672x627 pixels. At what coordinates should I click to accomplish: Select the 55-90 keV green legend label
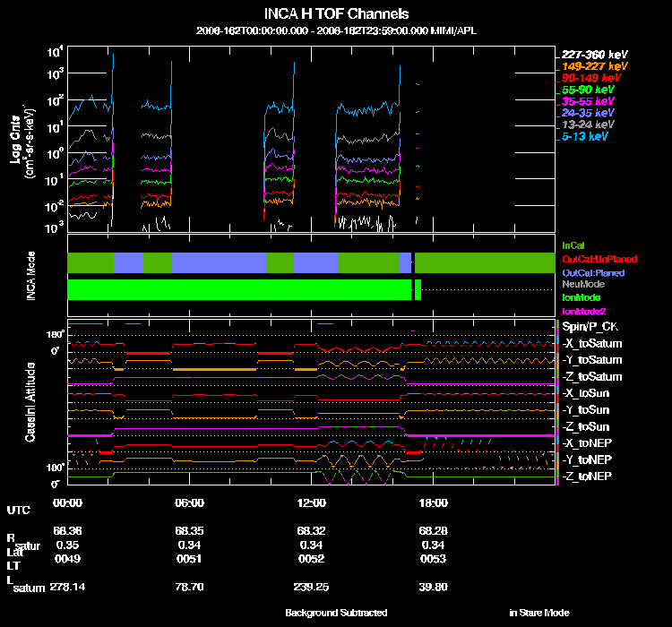click(x=588, y=90)
